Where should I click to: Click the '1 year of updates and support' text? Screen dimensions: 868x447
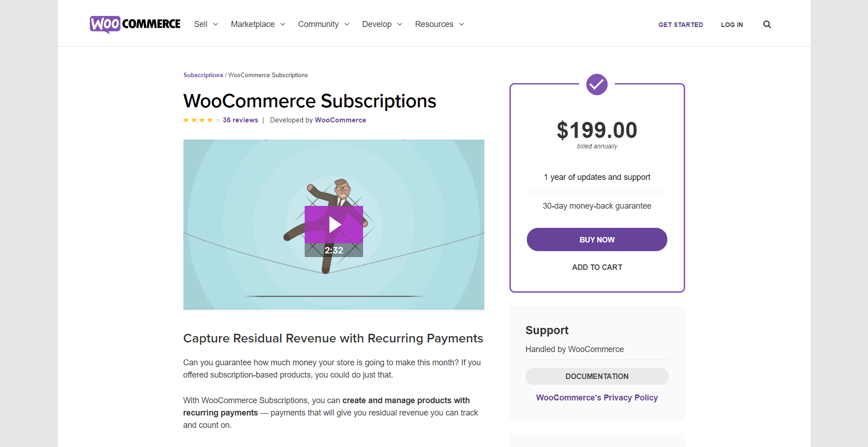(x=597, y=177)
